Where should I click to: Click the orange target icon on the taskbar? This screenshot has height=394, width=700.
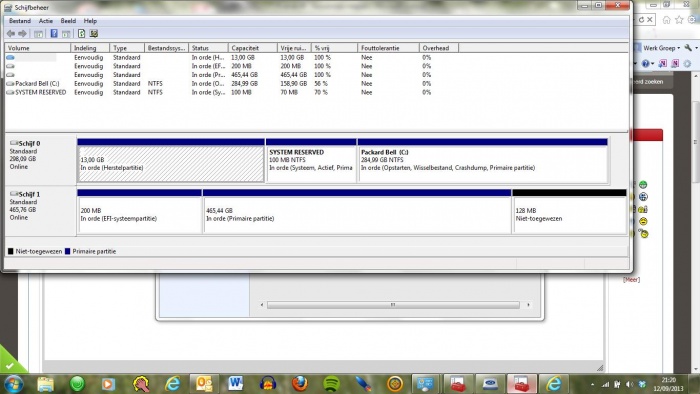tap(395, 384)
